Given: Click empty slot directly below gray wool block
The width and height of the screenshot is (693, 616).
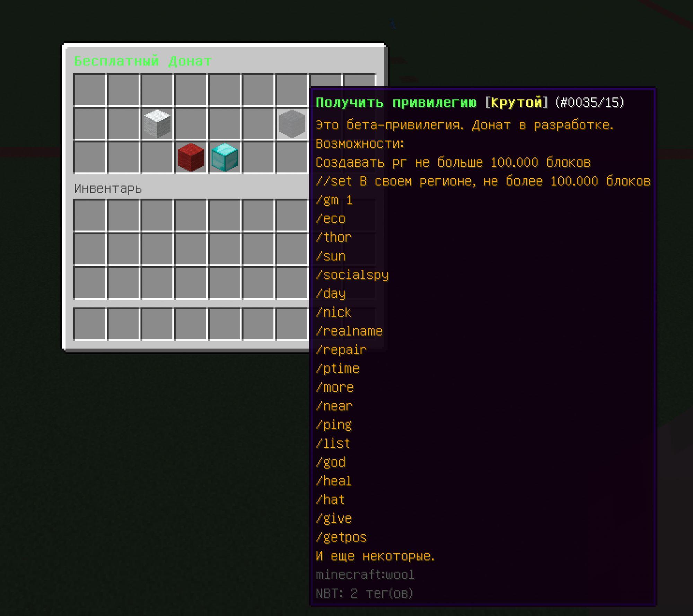Looking at the screenshot, I should click(x=292, y=157).
